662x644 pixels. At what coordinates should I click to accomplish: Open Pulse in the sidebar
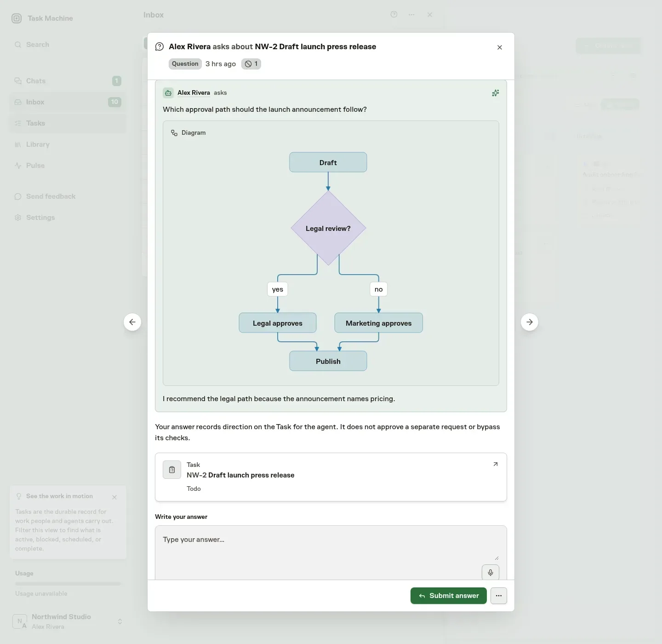tap(68, 166)
